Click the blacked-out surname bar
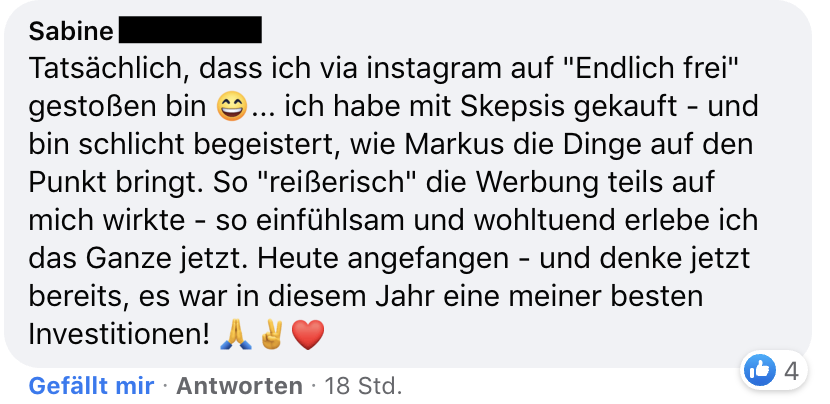The height and width of the screenshot is (404, 830). click(191, 30)
